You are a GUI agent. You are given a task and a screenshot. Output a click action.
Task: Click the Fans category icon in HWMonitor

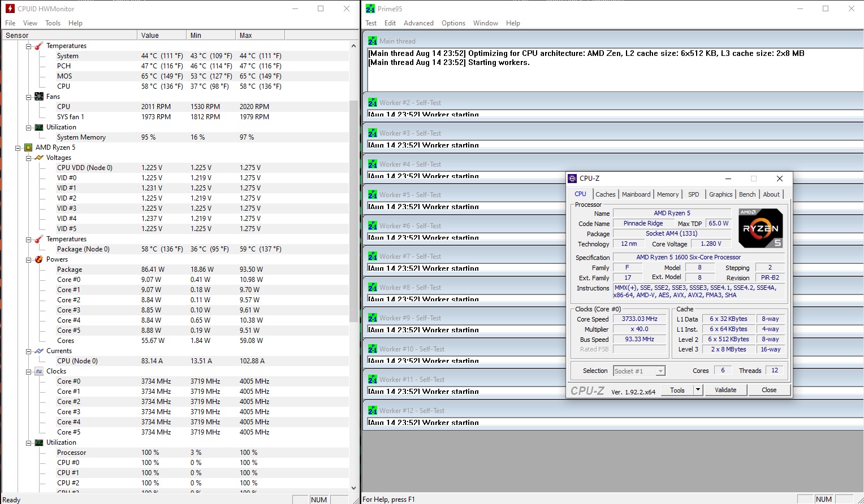click(x=39, y=97)
